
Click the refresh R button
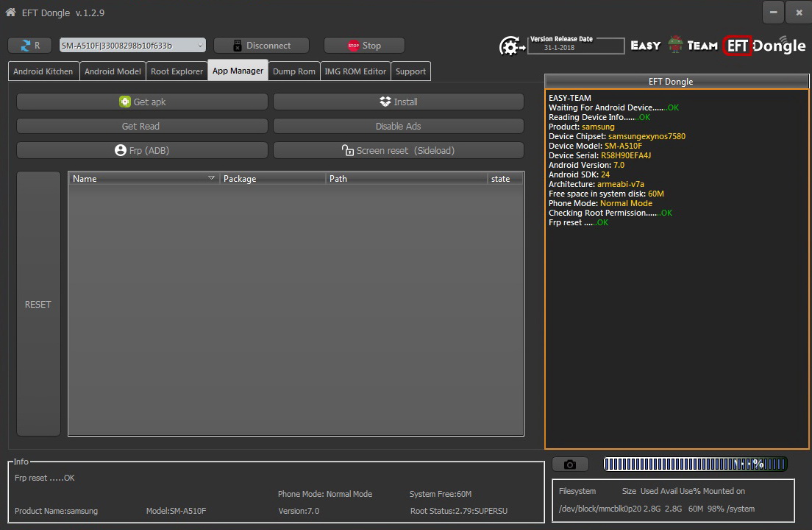(x=30, y=46)
